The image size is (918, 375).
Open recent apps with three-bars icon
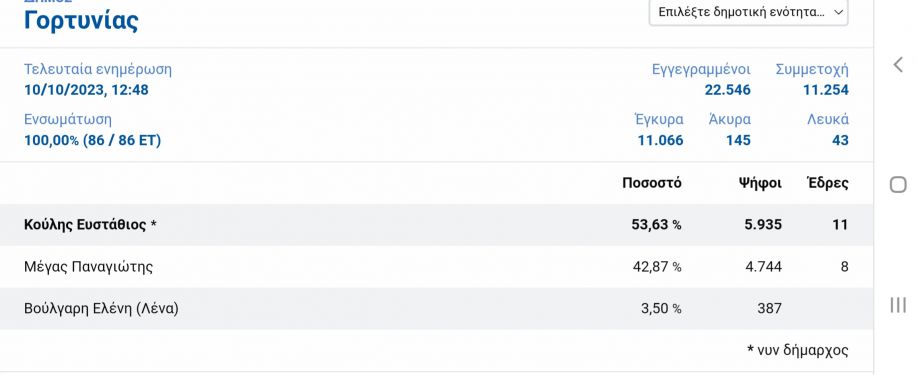[898, 305]
